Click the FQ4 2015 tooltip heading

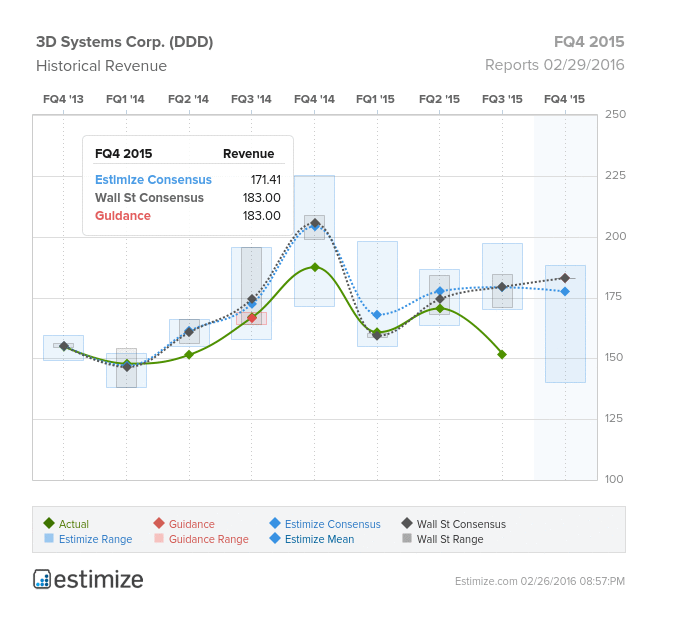click(x=124, y=154)
